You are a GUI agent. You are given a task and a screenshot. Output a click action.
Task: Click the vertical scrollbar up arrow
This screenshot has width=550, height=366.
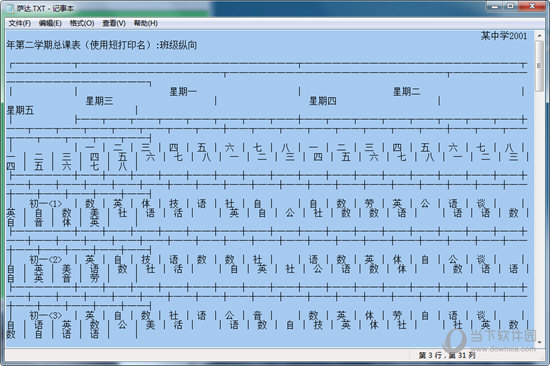coord(539,35)
